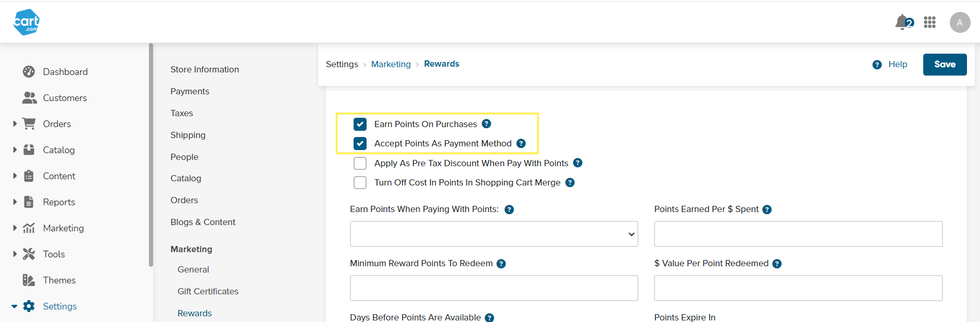Click the Dashboard label in sidebar
Screen dimensions: 980x322
(65, 72)
